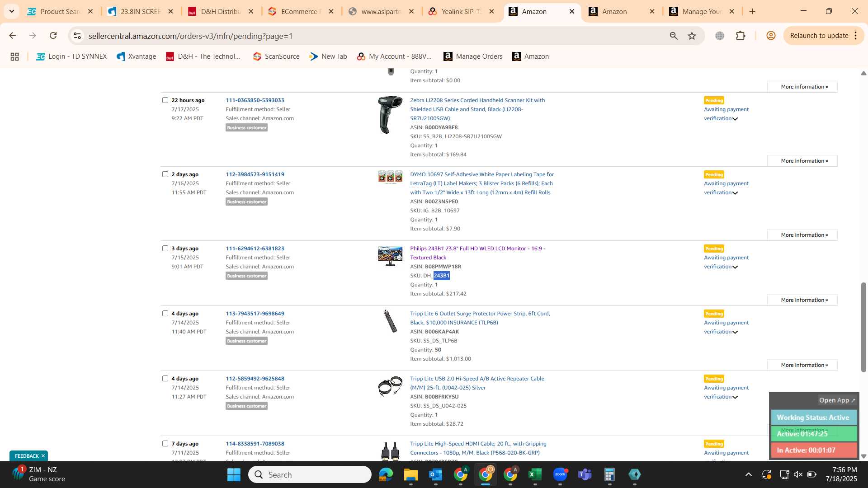Click Open App in status widget
This screenshot has width=868, height=488.
837,400
